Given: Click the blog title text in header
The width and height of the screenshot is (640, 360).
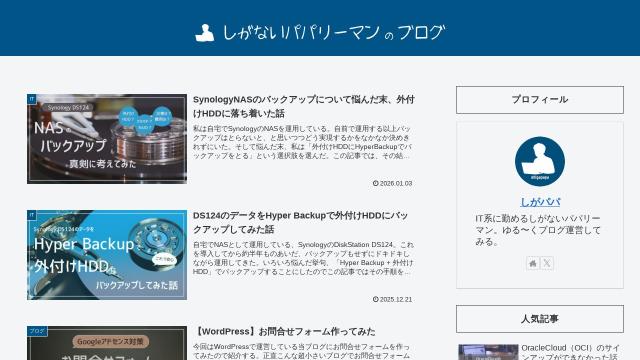Looking at the screenshot, I should point(333,32).
